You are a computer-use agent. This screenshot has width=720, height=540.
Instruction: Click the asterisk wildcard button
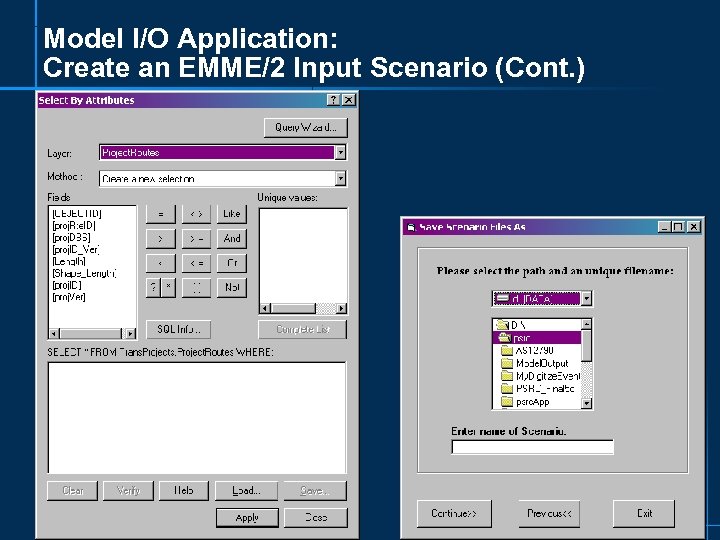pyautogui.click(x=168, y=288)
